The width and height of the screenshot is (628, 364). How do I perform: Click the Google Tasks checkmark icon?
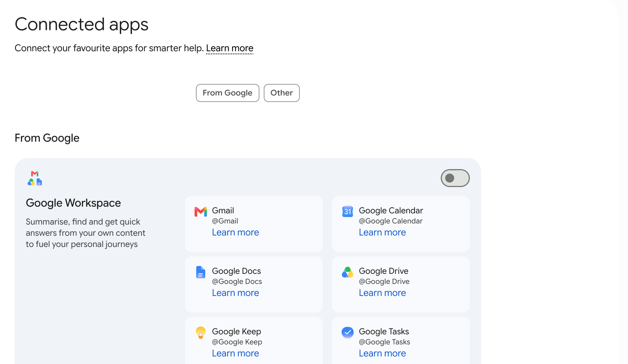[x=348, y=332]
